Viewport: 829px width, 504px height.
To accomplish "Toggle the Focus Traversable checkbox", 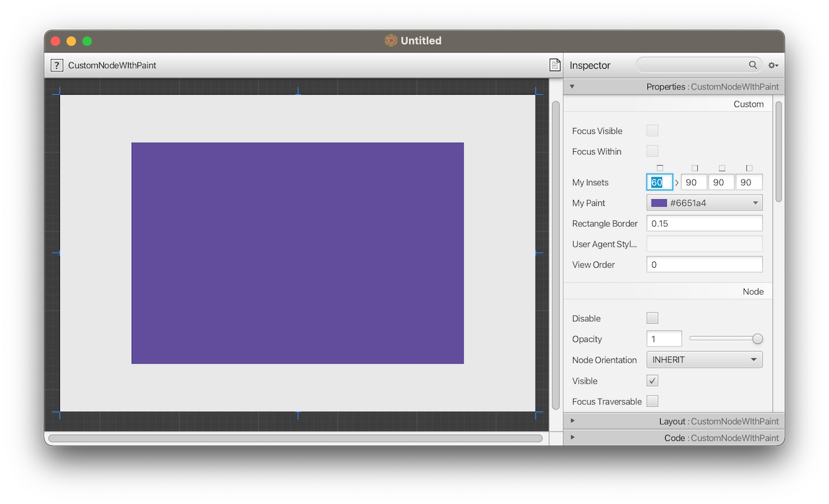I will pyautogui.click(x=652, y=401).
